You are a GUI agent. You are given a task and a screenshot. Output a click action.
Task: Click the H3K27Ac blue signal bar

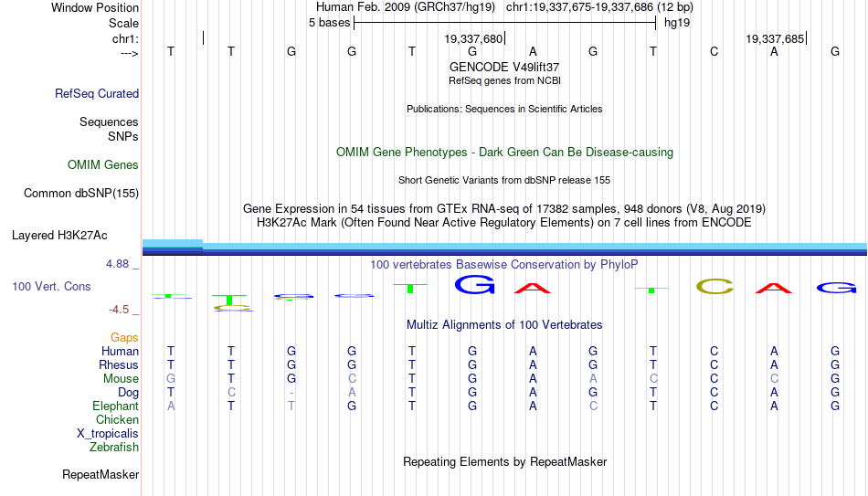[x=505, y=248]
